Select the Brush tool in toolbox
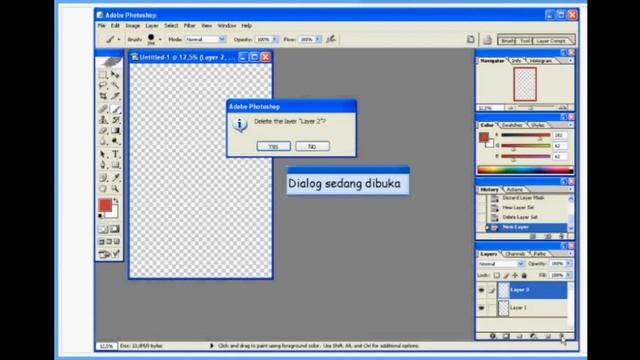This screenshot has height=360, width=640. pos(116,109)
